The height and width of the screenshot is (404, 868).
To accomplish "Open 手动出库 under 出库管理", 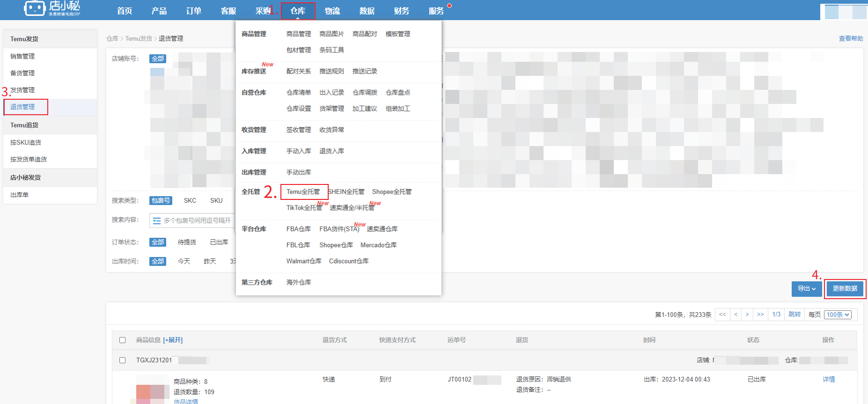I will tap(299, 173).
